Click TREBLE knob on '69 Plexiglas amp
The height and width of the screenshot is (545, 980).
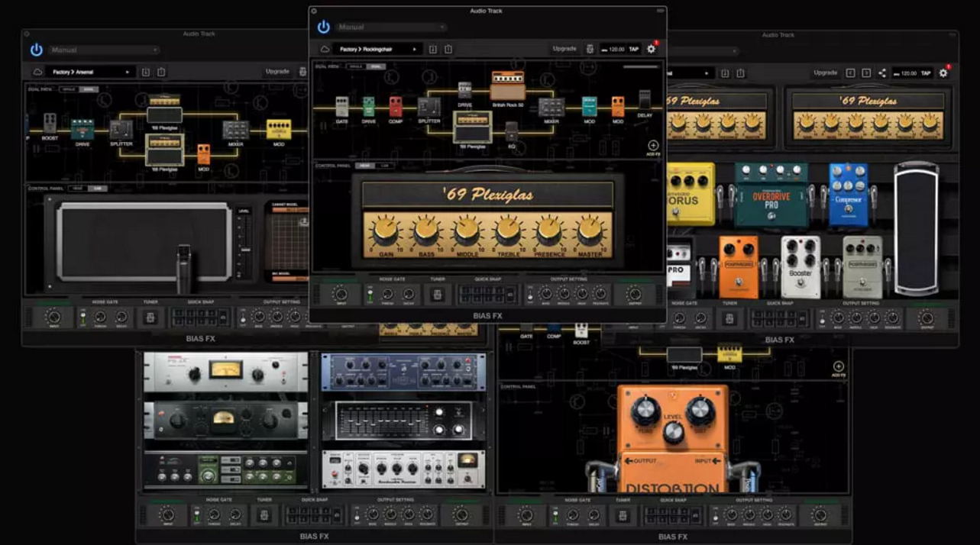coord(508,231)
